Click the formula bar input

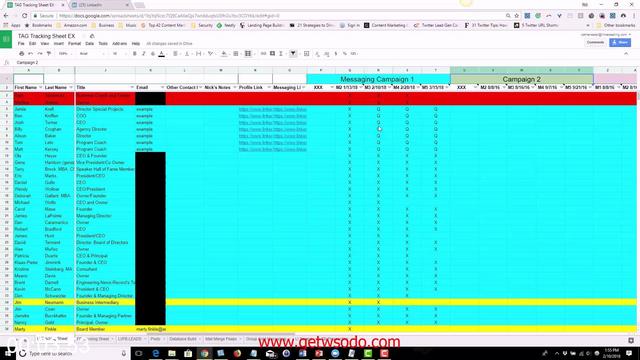327,62
